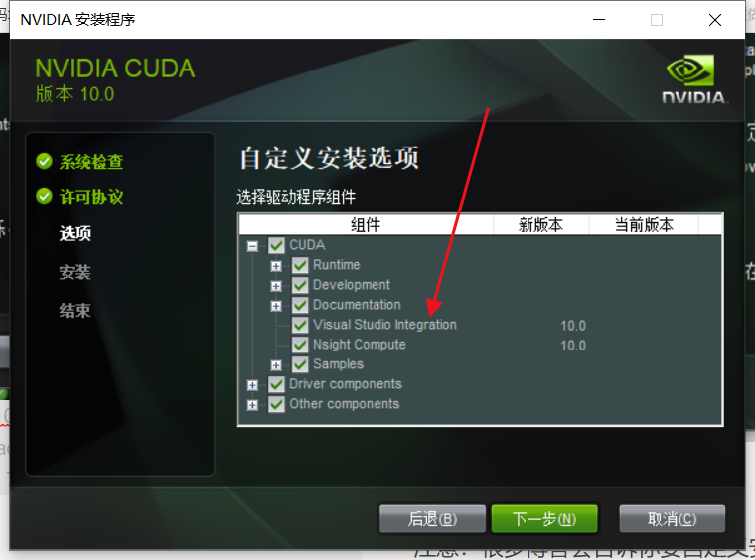Click the 后退(B) button
755x560 pixels.
(432, 519)
